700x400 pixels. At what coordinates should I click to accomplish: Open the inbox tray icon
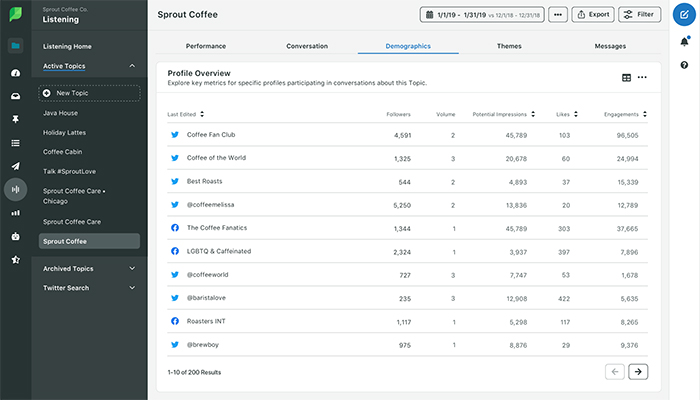coord(16,96)
